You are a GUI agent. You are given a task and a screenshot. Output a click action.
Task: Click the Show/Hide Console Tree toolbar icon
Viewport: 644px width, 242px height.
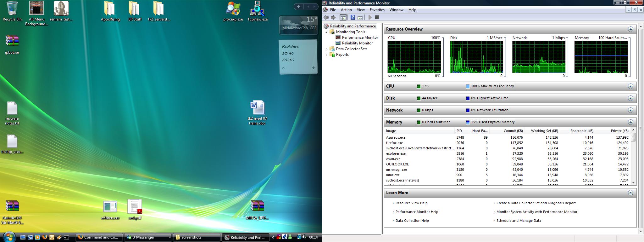(x=343, y=18)
